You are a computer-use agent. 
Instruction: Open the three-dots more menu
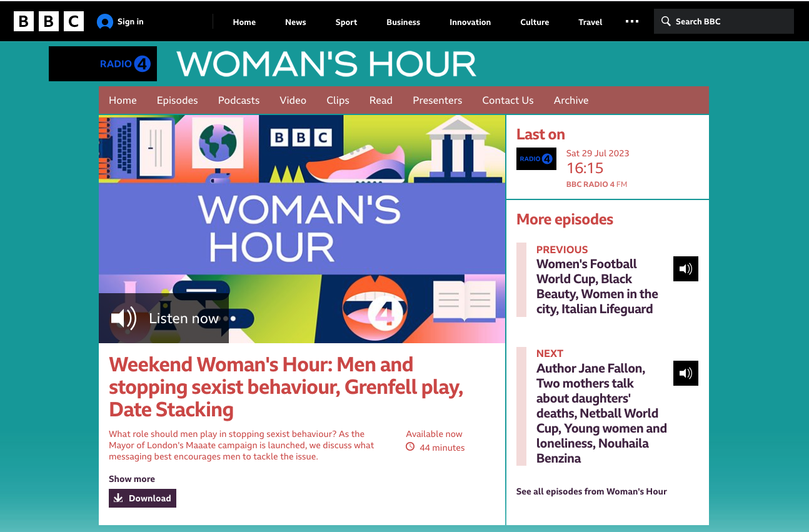pyautogui.click(x=631, y=22)
